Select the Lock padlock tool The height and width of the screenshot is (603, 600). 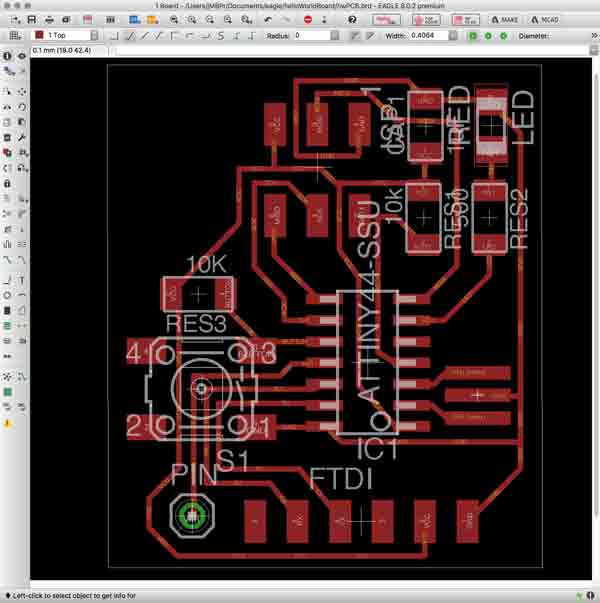[x=7, y=184]
